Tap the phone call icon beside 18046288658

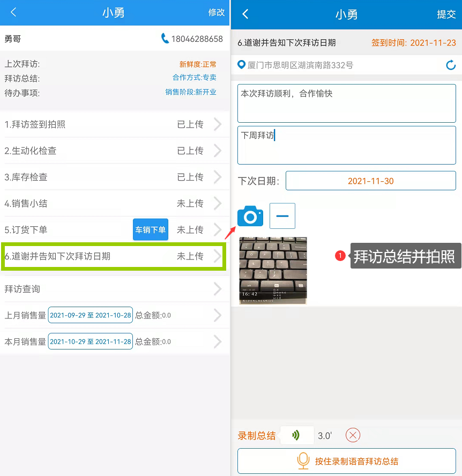[165, 39]
